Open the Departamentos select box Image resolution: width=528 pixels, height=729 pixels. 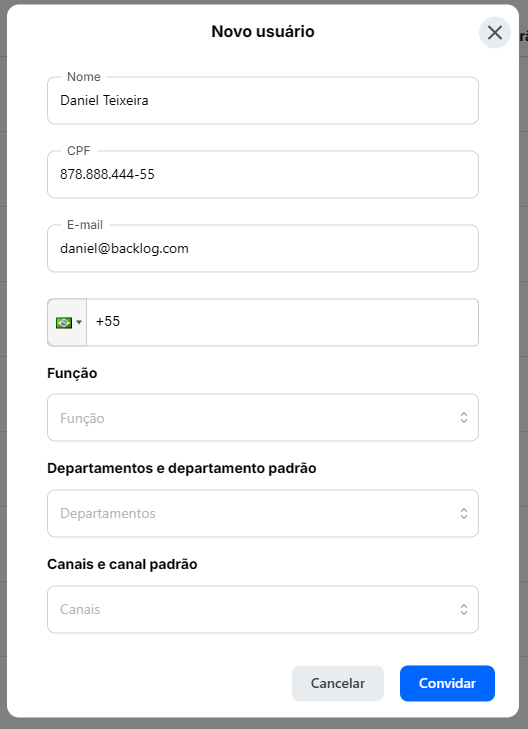coord(263,513)
